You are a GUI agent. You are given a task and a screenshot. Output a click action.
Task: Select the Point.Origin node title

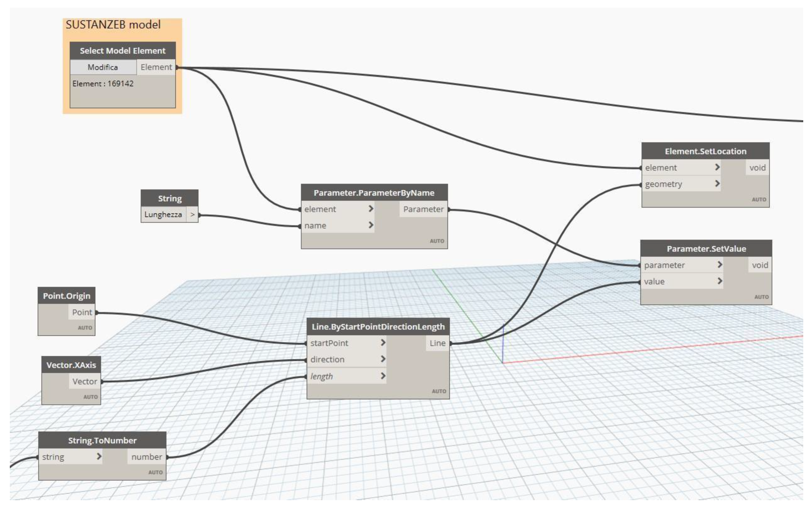(66, 296)
